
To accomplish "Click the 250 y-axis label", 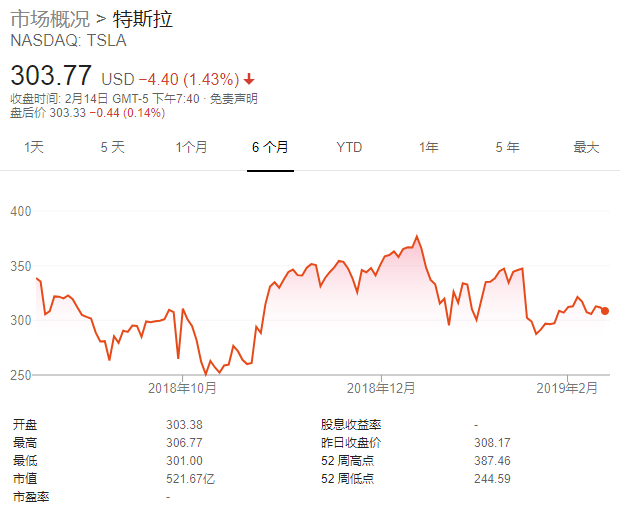I will 21,375.
